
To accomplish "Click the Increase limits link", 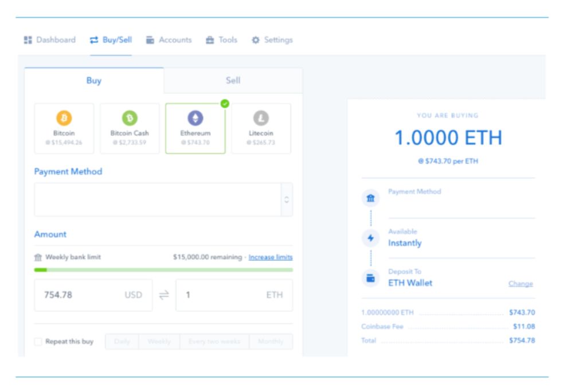I will [271, 257].
